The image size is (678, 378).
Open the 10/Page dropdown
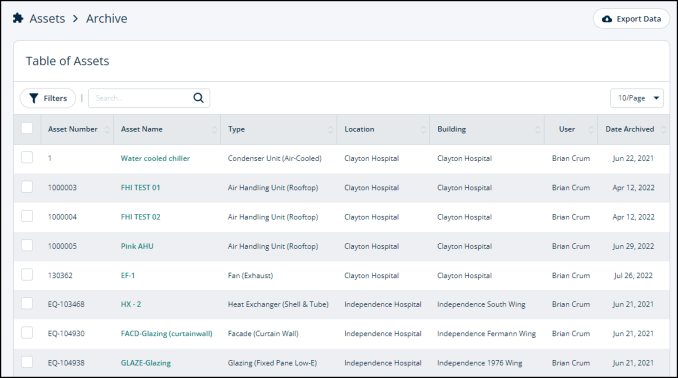click(636, 98)
